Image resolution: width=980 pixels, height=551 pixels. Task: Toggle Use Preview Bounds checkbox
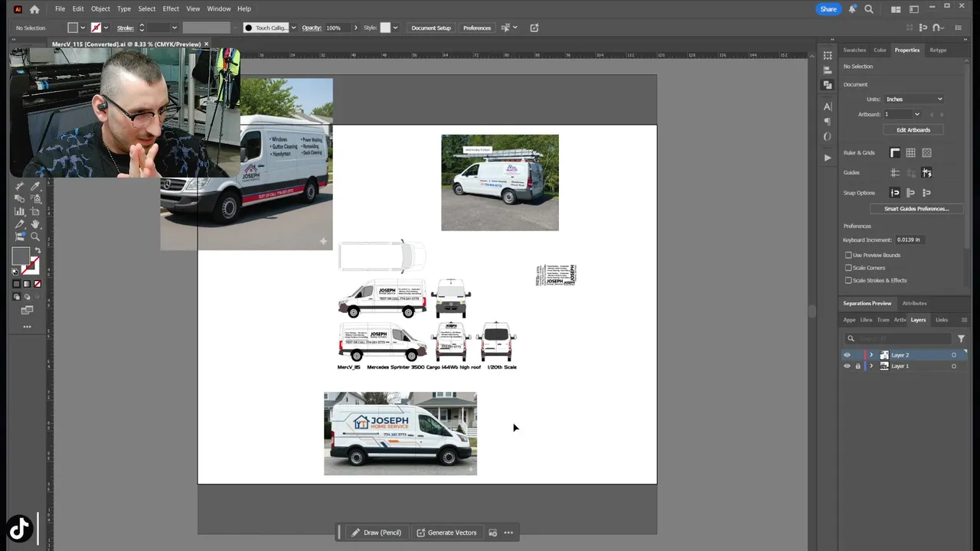tap(848, 255)
